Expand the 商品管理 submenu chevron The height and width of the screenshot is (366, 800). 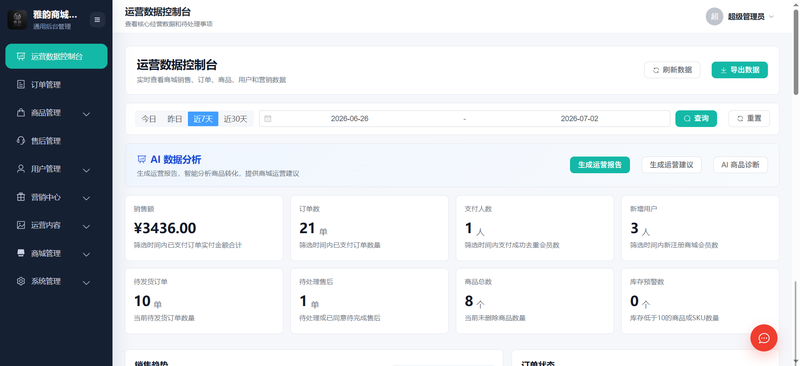tap(86, 113)
